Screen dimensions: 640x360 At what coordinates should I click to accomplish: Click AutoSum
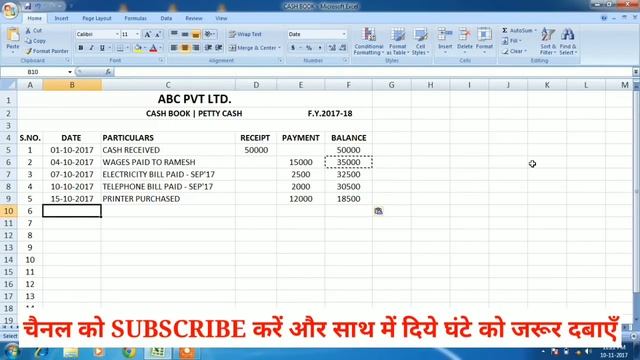point(519,31)
